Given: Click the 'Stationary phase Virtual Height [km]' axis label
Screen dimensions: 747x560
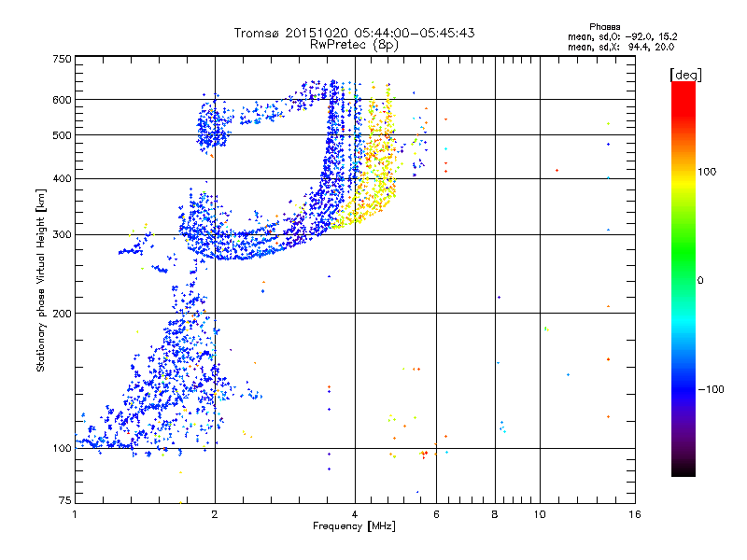Looking at the screenshot, I should (x=40, y=281).
